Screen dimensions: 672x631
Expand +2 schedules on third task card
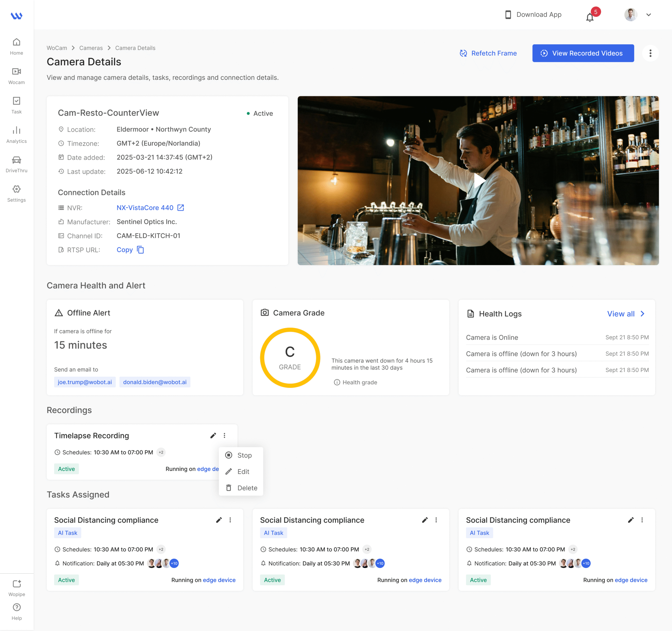pos(573,549)
